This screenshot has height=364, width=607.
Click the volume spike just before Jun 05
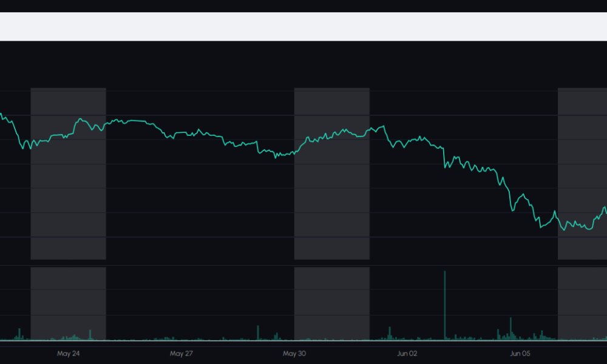point(510,328)
